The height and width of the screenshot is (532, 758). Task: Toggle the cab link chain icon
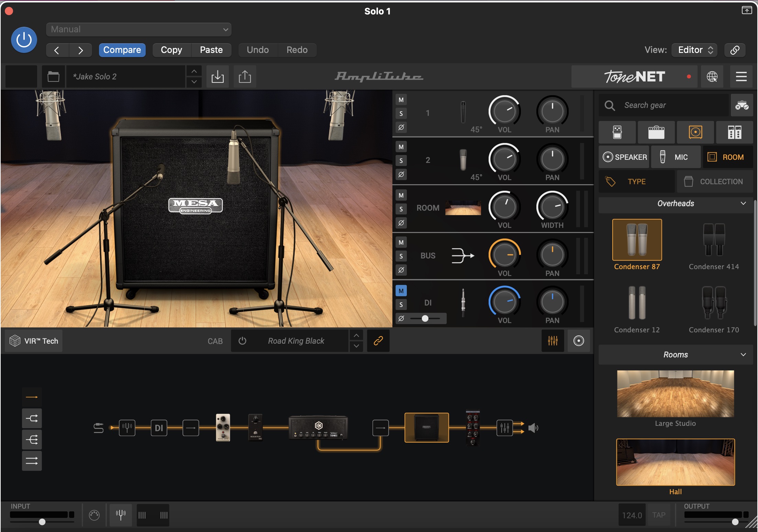click(378, 341)
